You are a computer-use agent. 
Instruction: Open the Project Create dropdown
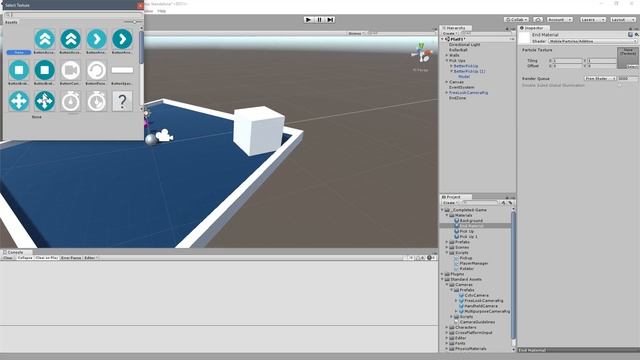[x=450, y=202]
